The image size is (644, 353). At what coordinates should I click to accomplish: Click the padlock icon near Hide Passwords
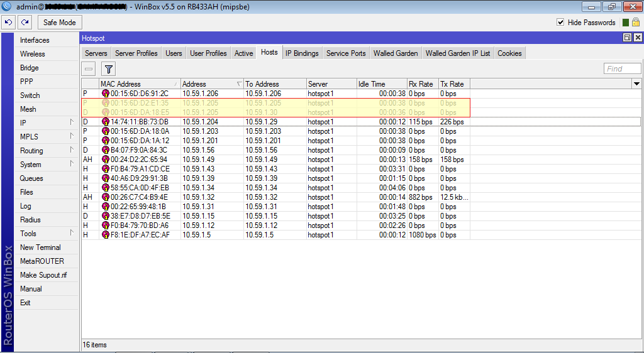coord(636,22)
